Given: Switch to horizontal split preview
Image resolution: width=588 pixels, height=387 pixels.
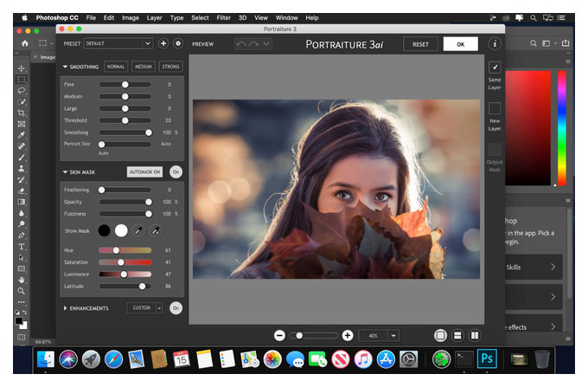Looking at the screenshot, I should pos(457,336).
